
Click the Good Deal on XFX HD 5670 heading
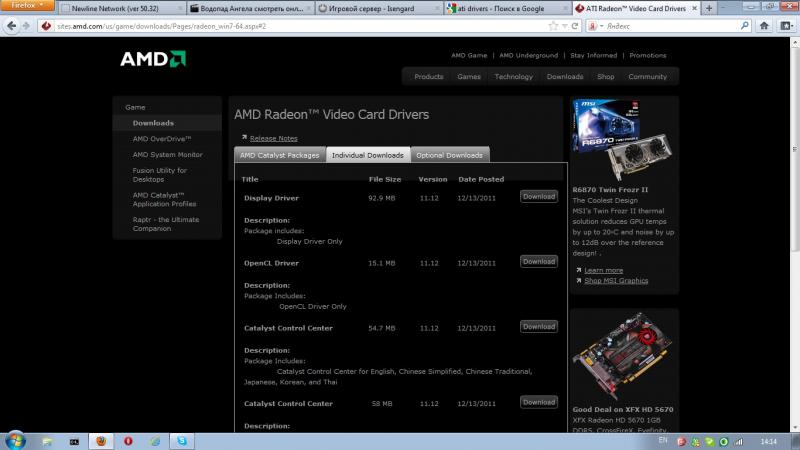pos(623,409)
